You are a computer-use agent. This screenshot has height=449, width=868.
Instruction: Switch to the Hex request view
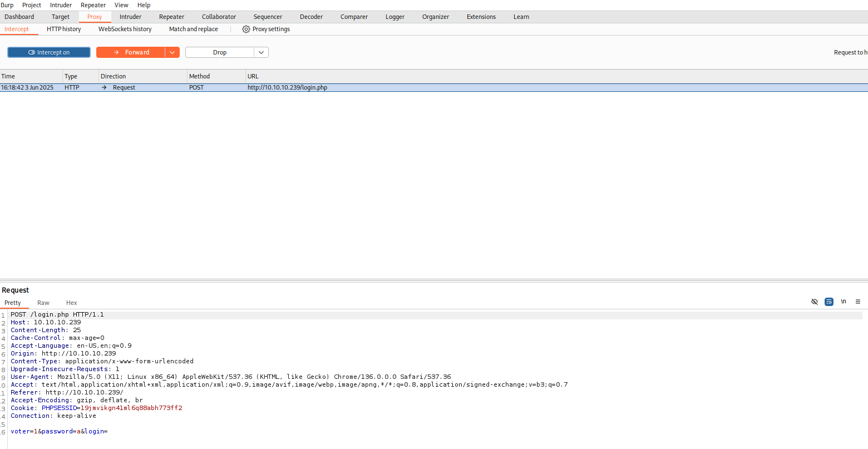pyautogui.click(x=71, y=303)
